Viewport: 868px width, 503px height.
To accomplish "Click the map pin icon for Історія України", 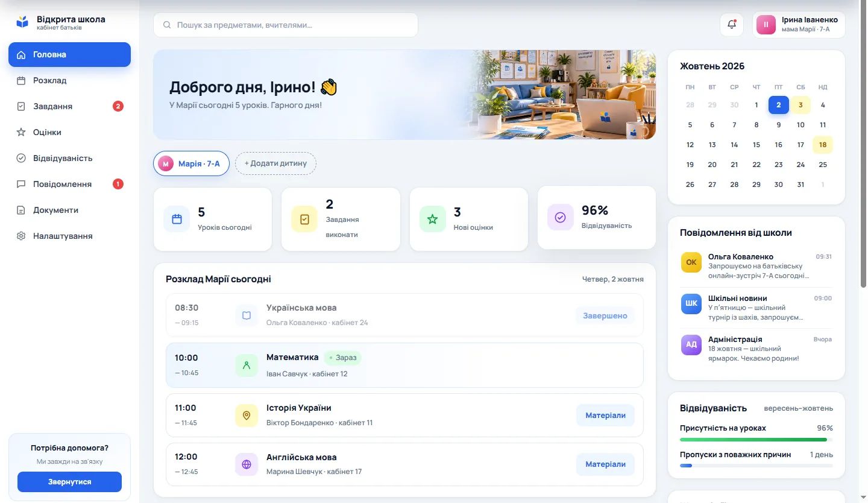I will pyautogui.click(x=246, y=415).
